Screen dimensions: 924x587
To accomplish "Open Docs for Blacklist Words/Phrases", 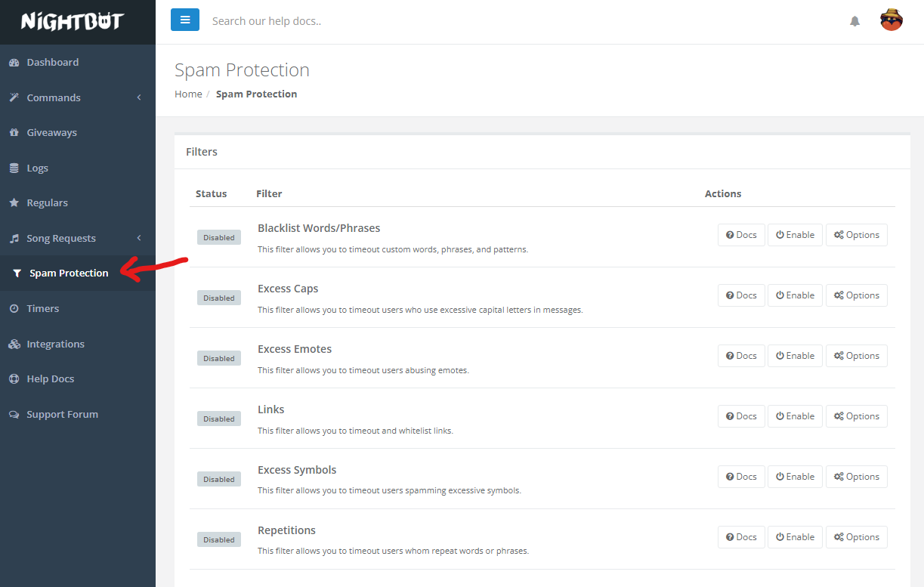I will (741, 235).
